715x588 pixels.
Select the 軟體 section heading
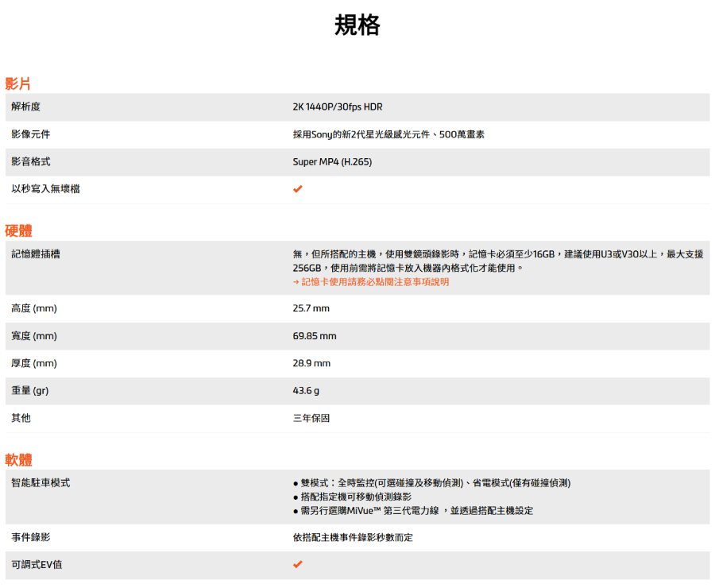click(x=17, y=459)
